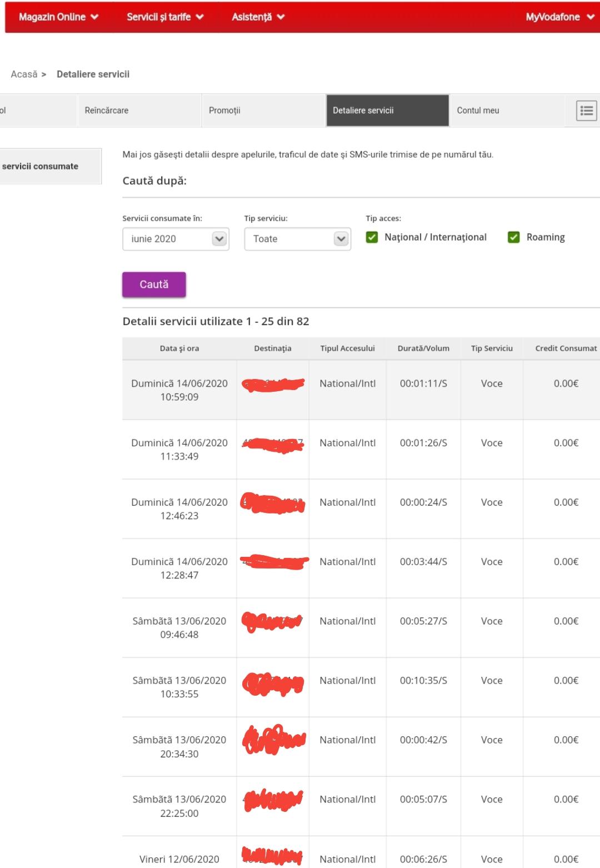The height and width of the screenshot is (868, 600).
Task: Uncheck the Național / Internațional checkbox
Action: (x=372, y=237)
